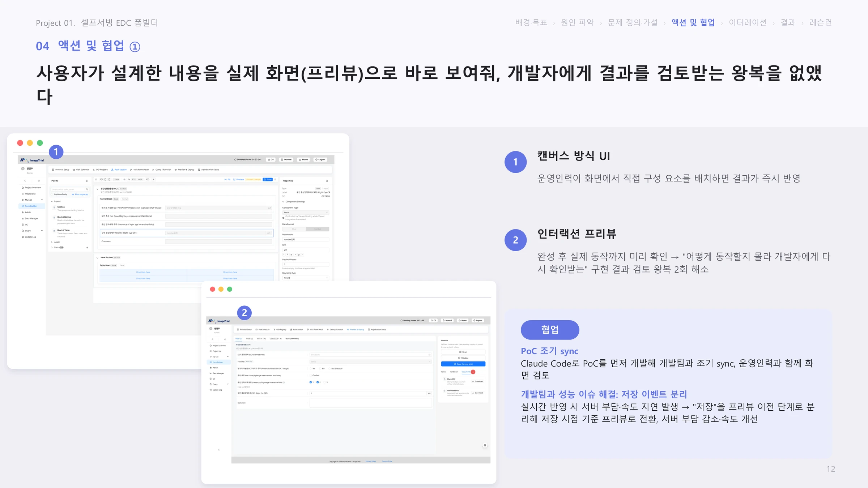
Task: Click Find unplaced link in Palette
Action: click(80, 194)
